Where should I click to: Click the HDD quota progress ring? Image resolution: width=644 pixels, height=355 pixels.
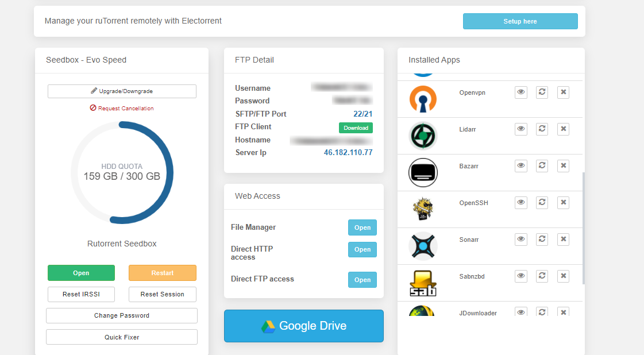(122, 172)
